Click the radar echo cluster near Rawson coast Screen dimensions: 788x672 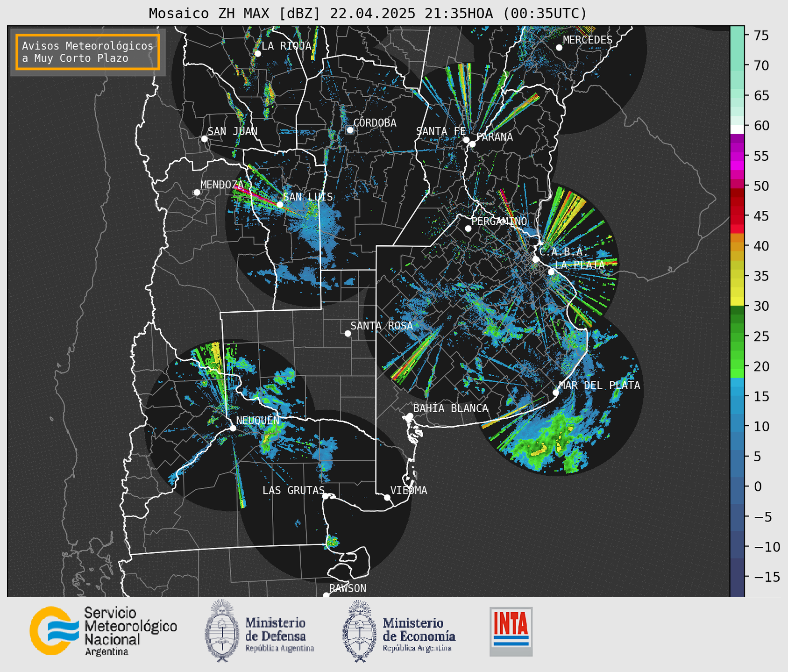pyautogui.click(x=332, y=541)
